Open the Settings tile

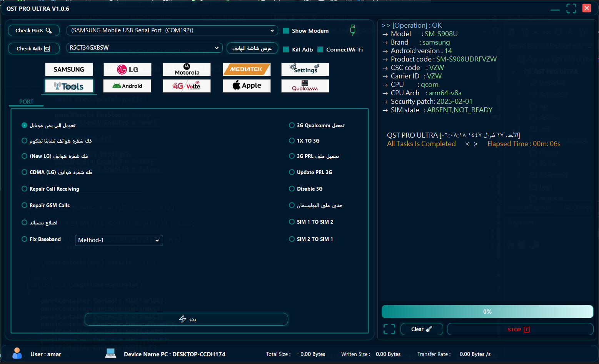(x=305, y=70)
